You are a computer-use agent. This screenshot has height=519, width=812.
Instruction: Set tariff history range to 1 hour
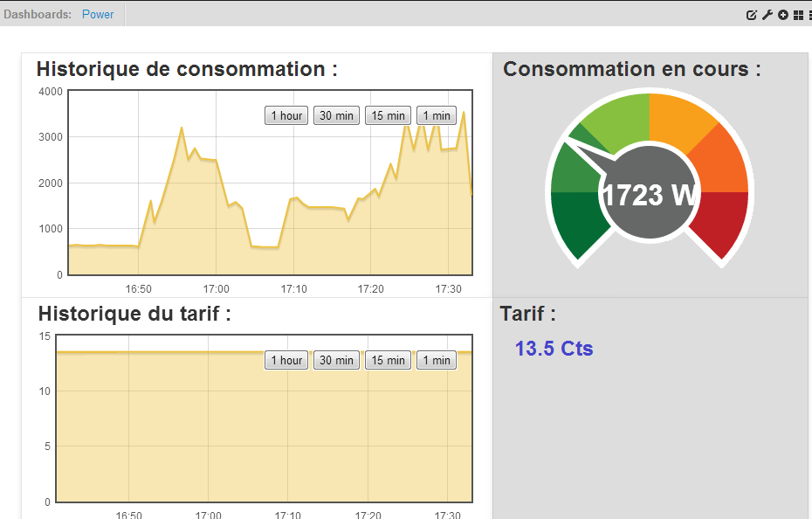[286, 360]
